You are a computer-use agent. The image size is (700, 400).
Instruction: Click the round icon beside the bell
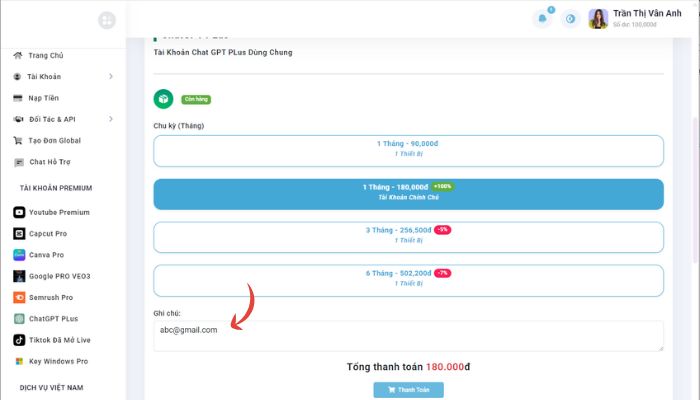point(570,19)
